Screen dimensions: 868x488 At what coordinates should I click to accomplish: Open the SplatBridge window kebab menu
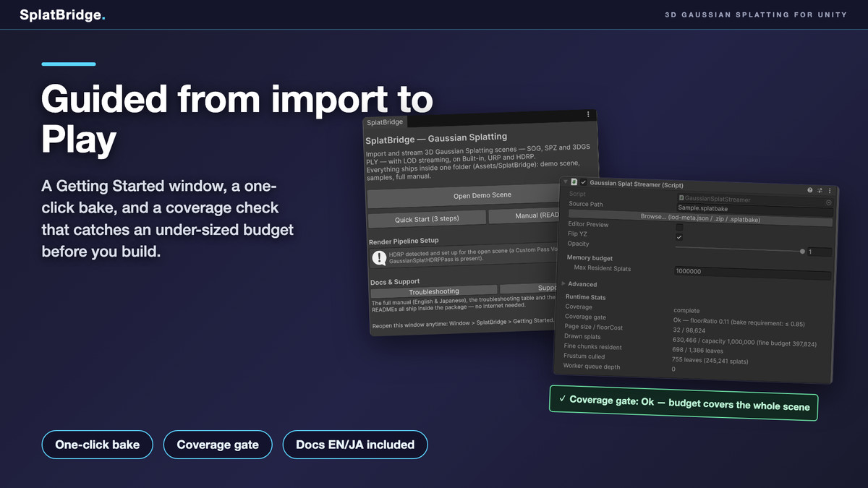click(x=588, y=114)
